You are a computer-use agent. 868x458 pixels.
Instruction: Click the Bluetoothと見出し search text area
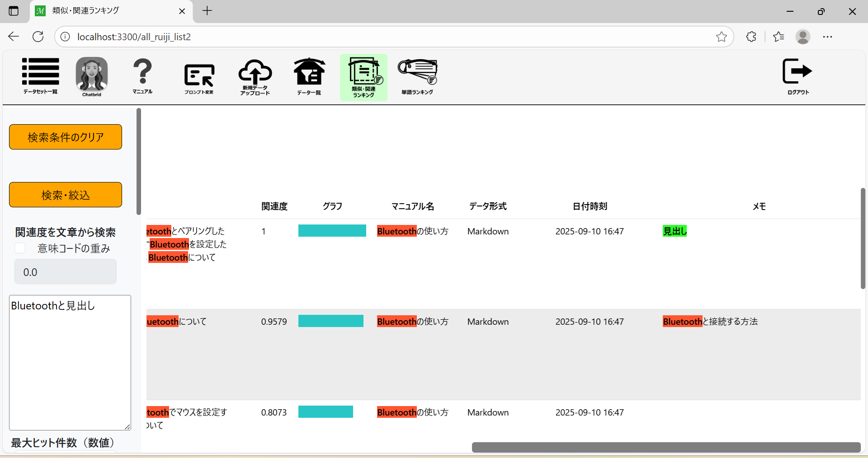(x=70, y=362)
